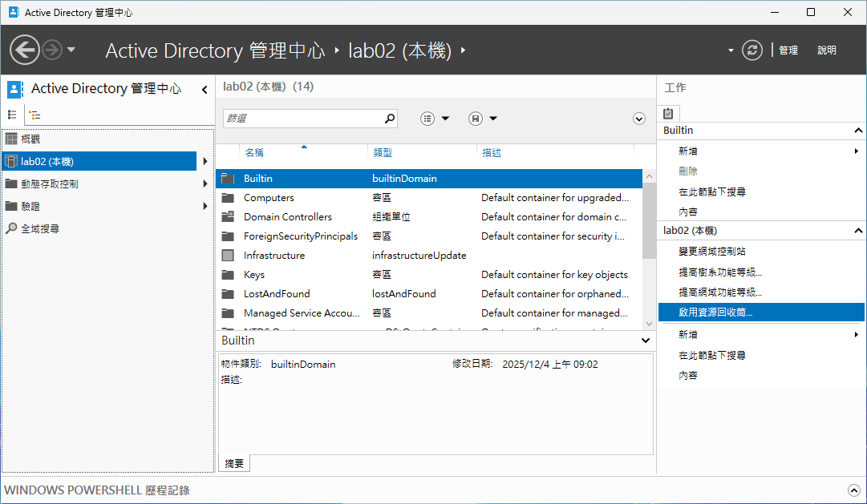The width and height of the screenshot is (867, 504).
Task: Select the Builtin row
Action: coord(429,179)
